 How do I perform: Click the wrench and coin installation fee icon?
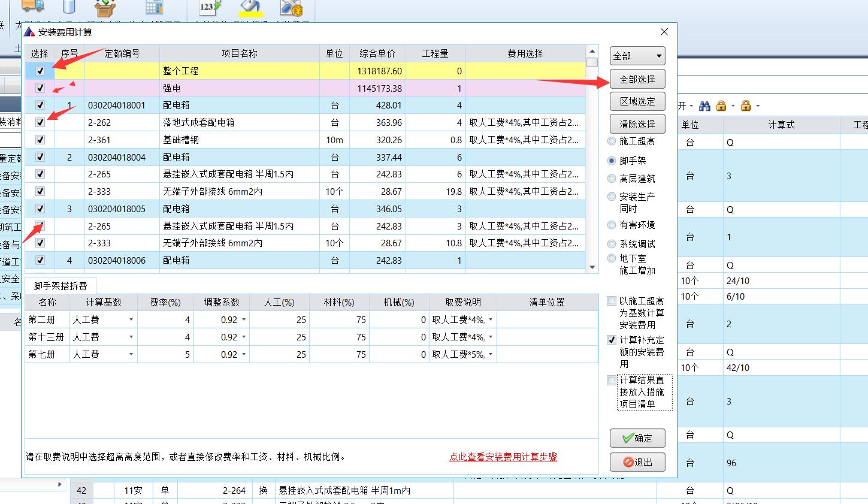(x=291, y=8)
